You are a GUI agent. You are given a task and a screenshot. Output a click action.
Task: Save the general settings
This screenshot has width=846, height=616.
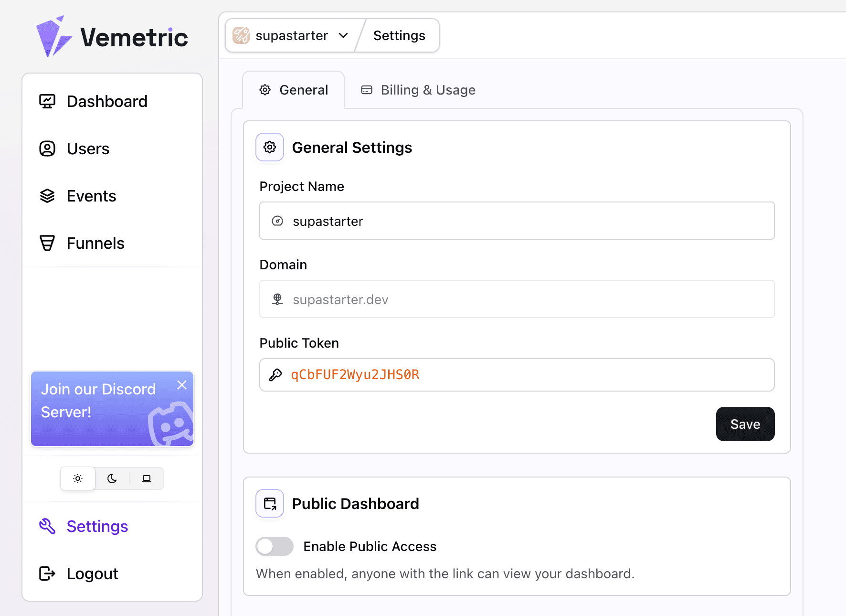click(x=745, y=424)
